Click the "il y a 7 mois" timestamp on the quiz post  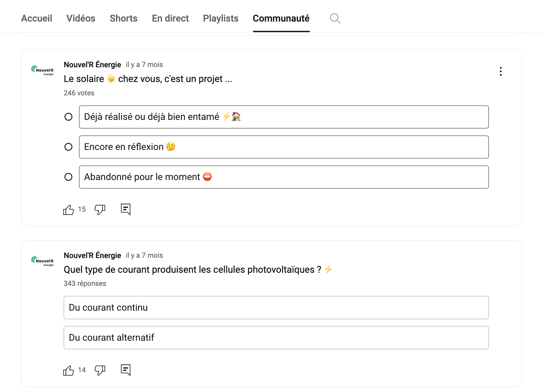[x=144, y=255]
